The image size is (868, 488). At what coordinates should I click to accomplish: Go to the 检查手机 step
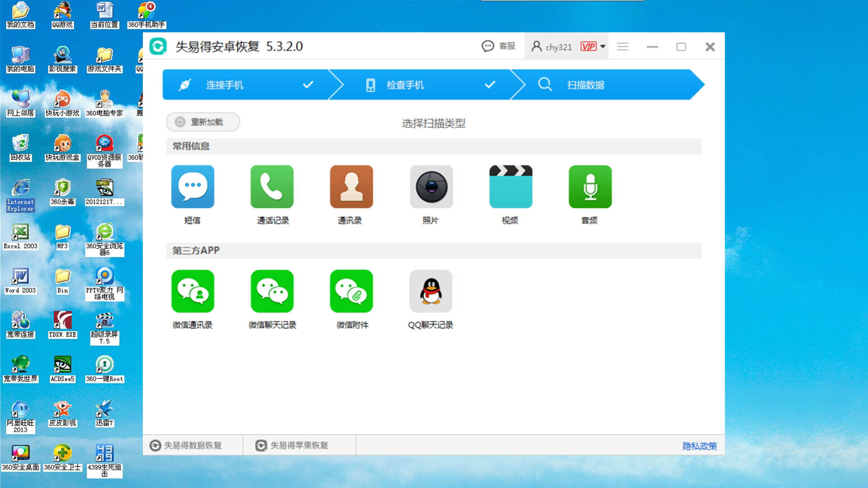(427, 84)
